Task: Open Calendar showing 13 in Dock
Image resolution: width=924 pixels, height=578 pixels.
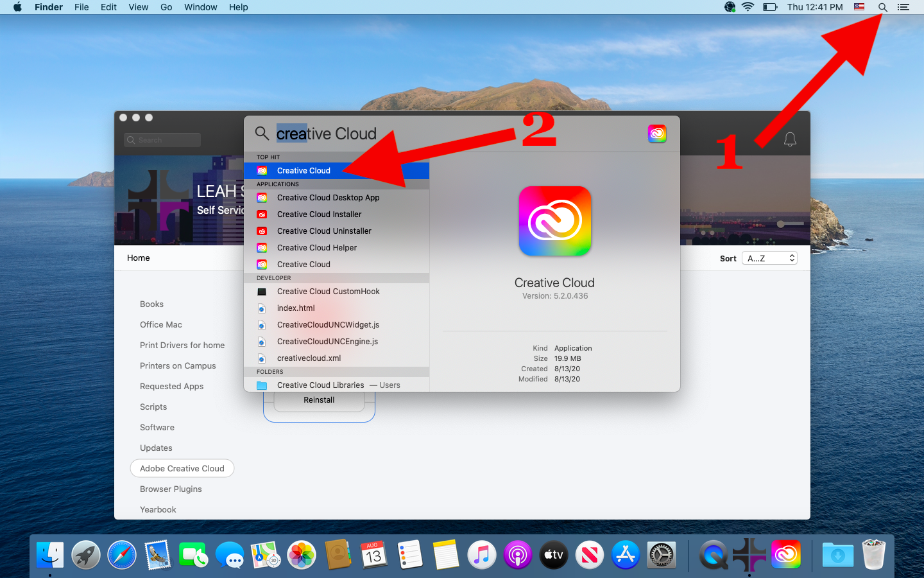Action: pyautogui.click(x=373, y=555)
